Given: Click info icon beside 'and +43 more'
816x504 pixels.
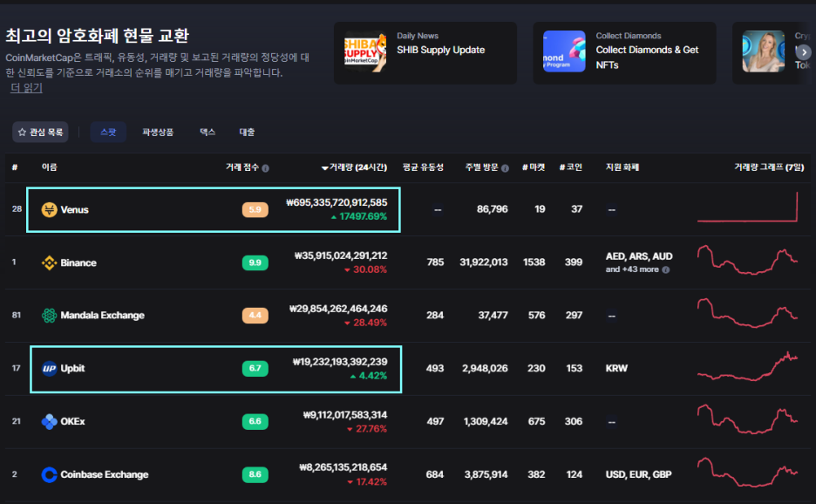Looking at the screenshot, I should [x=665, y=269].
